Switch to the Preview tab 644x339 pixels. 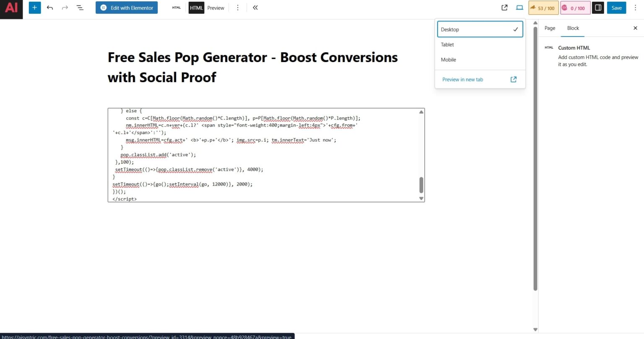coord(216,8)
